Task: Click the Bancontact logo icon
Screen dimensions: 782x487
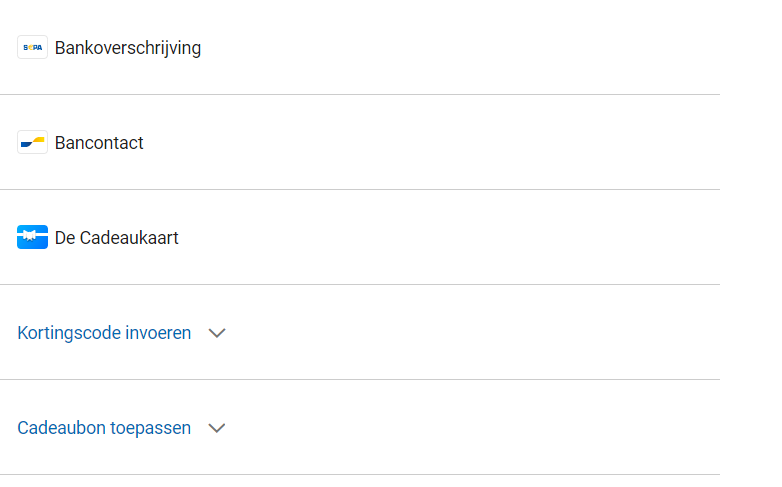Action: 32,142
